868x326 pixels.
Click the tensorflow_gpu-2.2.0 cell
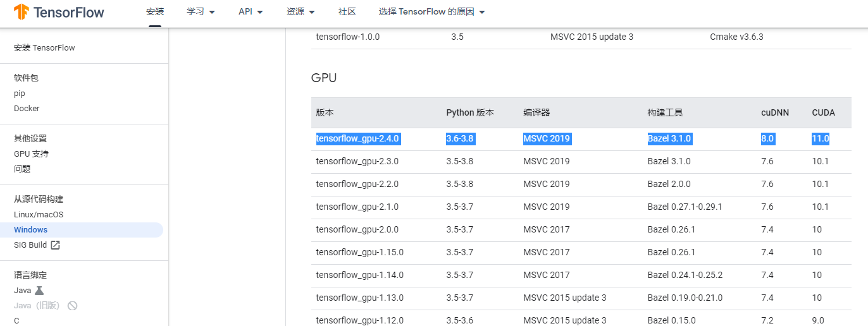coord(357,184)
